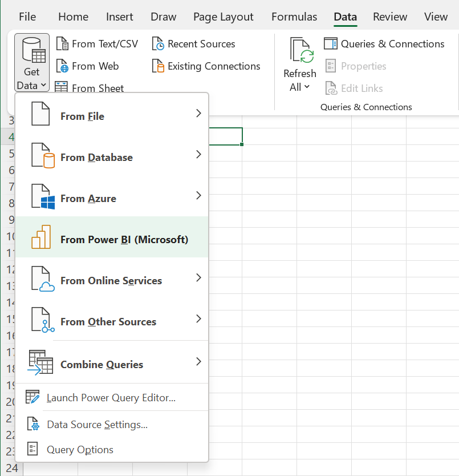Choose From Azure data source

click(x=88, y=198)
